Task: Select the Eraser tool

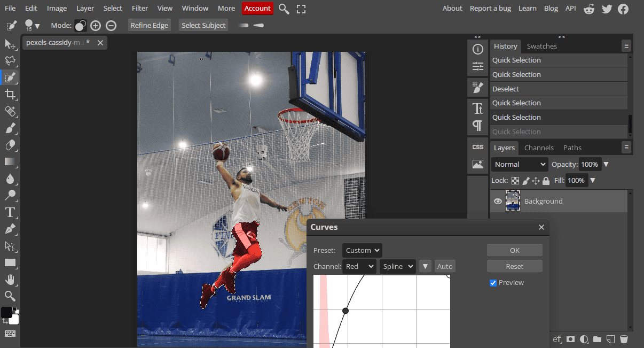Action: [10, 145]
